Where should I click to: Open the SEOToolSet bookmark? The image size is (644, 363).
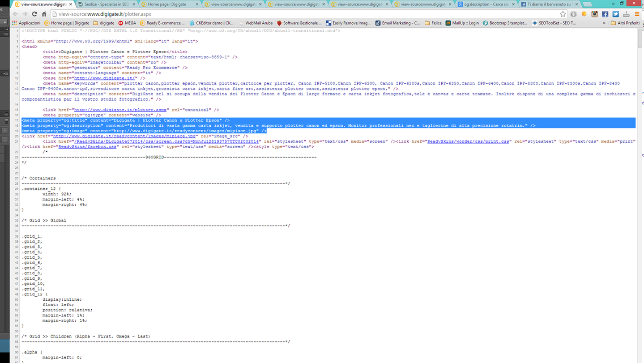554,23
